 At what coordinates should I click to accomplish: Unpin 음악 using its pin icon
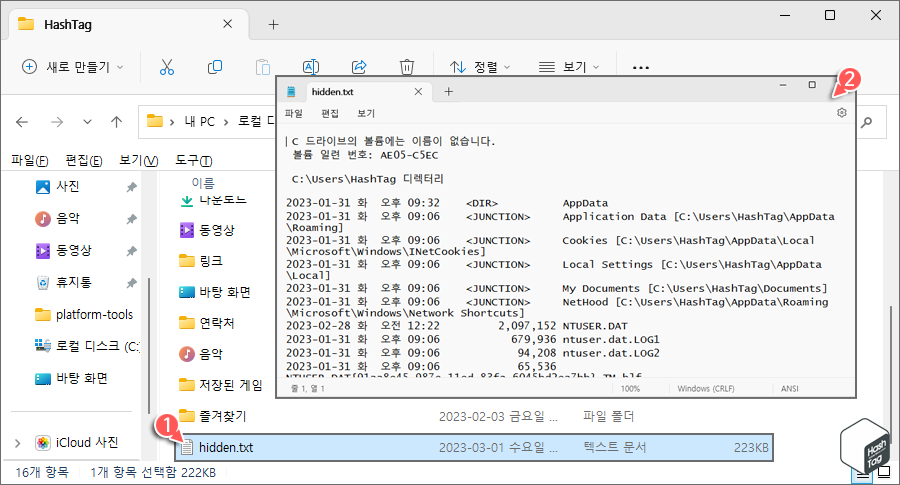pyautogui.click(x=131, y=219)
